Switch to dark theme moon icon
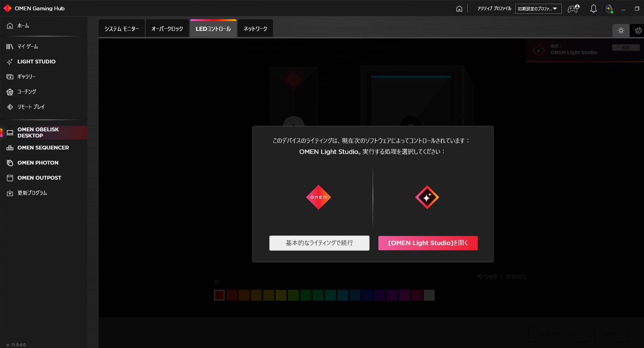 coord(638,31)
